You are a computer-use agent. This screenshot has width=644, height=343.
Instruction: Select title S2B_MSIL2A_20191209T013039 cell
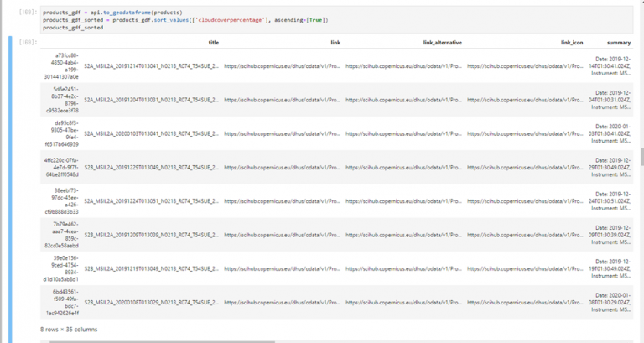pyautogui.click(x=151, y=235)
